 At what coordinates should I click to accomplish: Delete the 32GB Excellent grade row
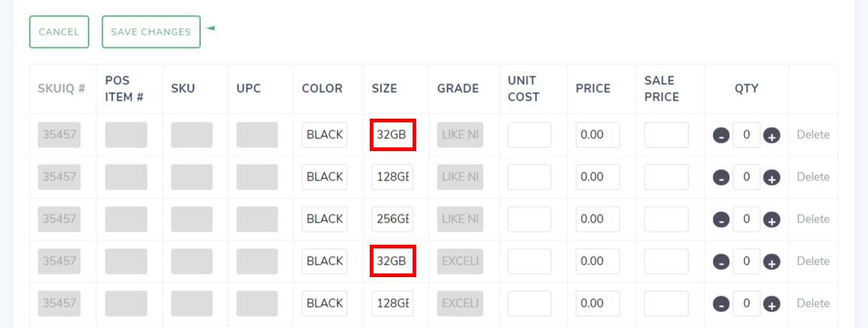click(x=813, y=261)
